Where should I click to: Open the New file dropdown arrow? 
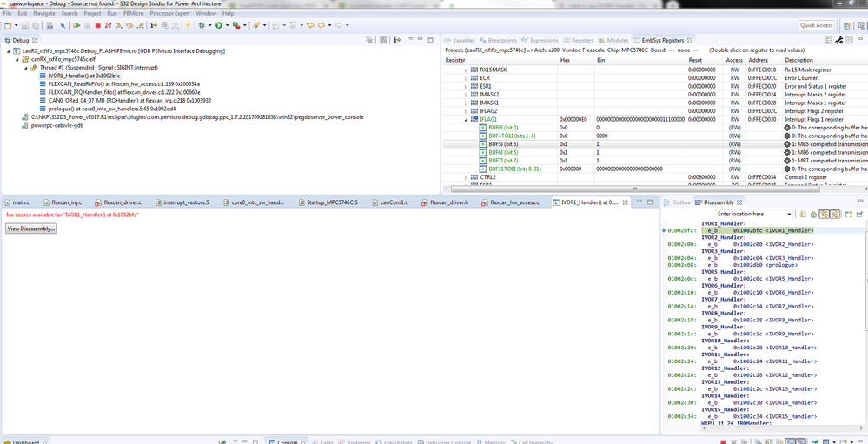16,25
